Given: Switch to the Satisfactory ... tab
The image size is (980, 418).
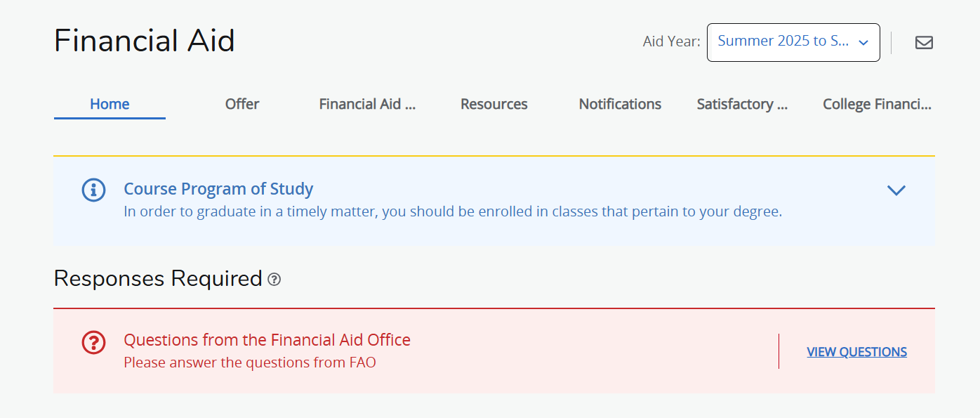Looking at the screenshot, I should click(742, 104).
